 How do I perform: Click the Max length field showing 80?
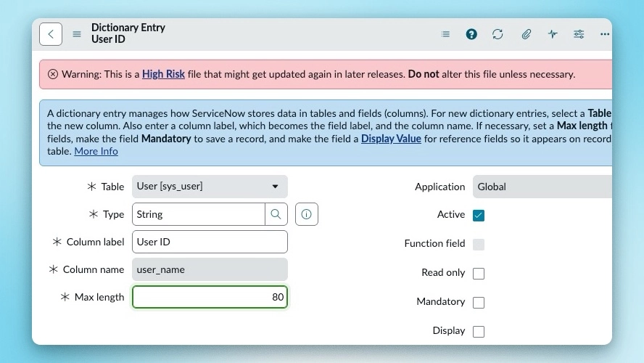tap(210, 297)
